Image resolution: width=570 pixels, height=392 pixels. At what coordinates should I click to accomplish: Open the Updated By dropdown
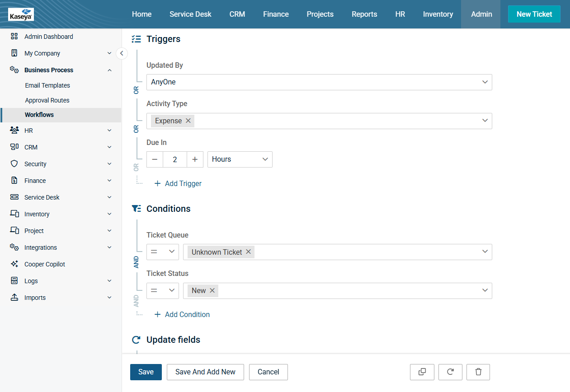pos(319,82)
